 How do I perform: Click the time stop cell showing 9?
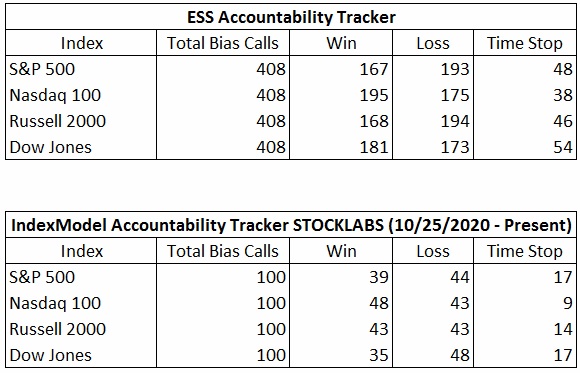coord(525,303)
